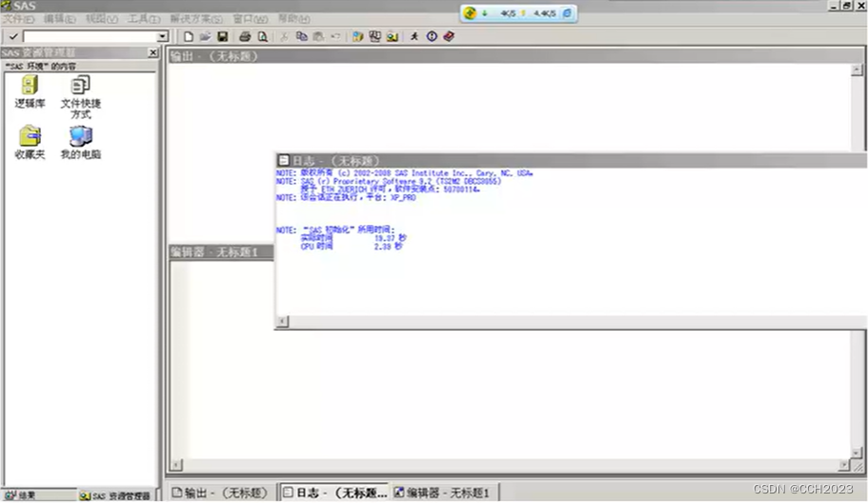Click the editor's vertical scroll down arrow

point(857,453)
